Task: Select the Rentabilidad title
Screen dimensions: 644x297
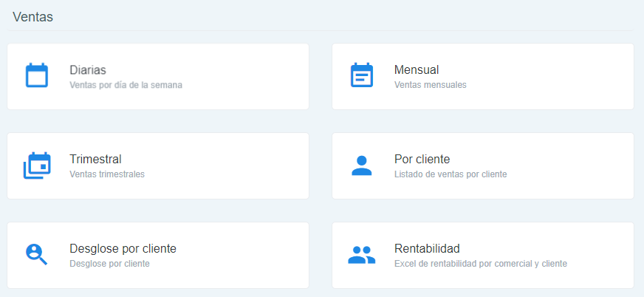Action: [427, 248]
